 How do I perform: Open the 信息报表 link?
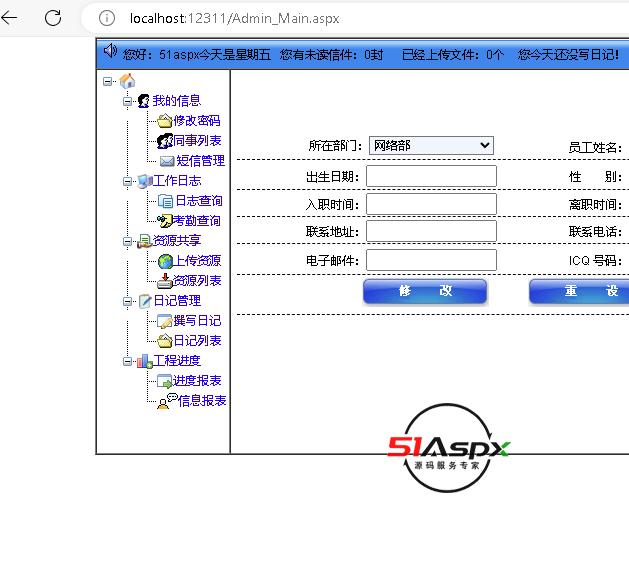coord(202,400)
